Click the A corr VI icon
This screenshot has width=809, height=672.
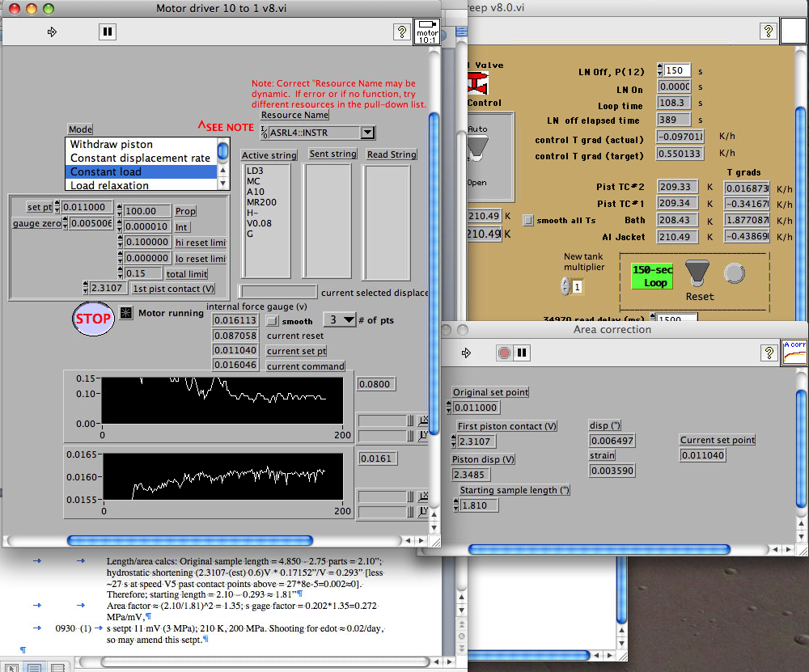[794, 353]
